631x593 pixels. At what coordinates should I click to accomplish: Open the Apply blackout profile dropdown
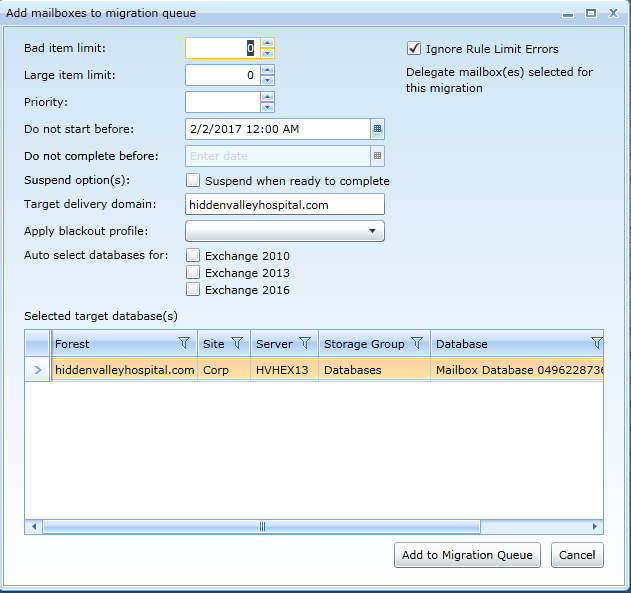click(285, 231)
